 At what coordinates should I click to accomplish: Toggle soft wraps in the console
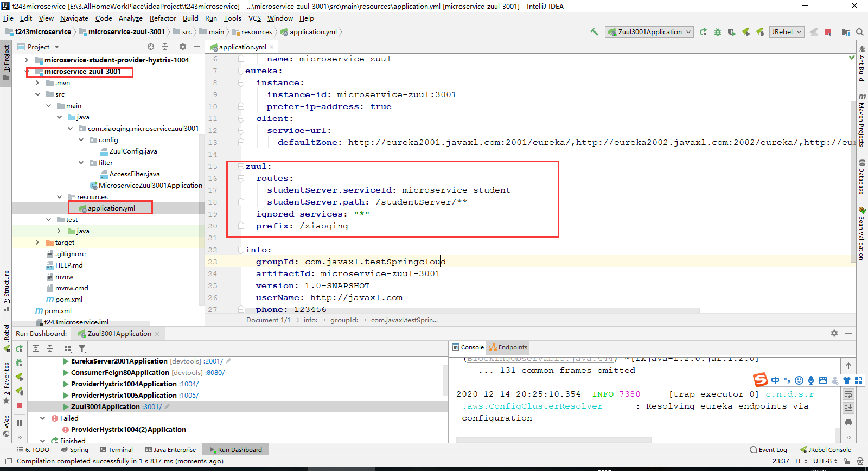(x=848, y=394)
